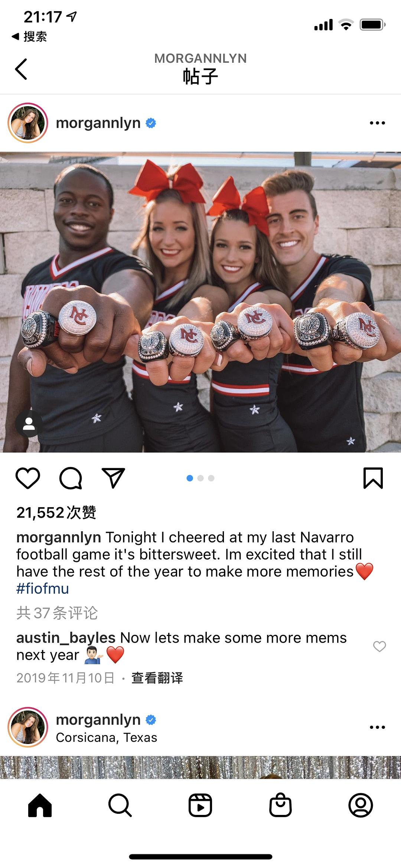The width and height of the screenshot is (401, 868).
Task: Return to 搜索 via the status bar back link
Action: pos(29,36)
